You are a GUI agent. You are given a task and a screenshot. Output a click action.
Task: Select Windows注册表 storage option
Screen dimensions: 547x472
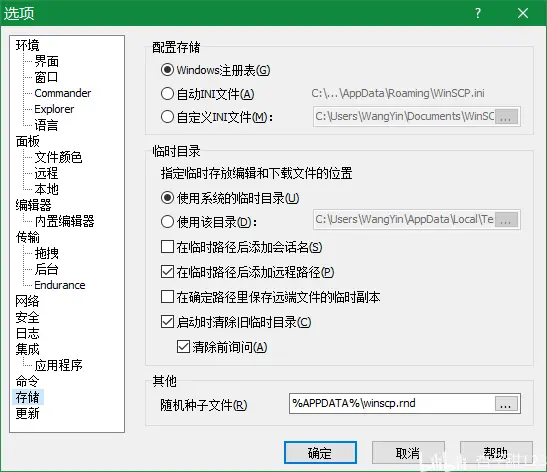point(216,70)
